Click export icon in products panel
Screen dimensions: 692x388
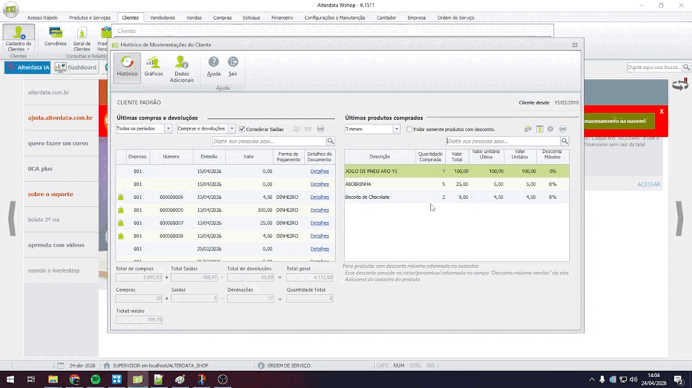point(528,129)
